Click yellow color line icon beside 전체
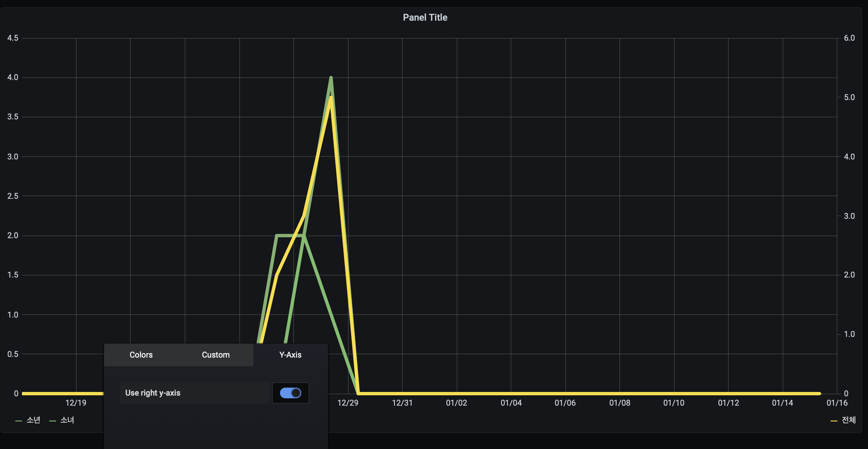 pos(834,421)
